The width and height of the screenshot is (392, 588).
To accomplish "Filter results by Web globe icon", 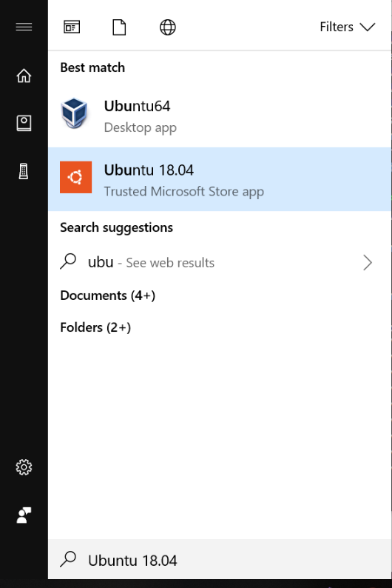I will tap(167, 27).
